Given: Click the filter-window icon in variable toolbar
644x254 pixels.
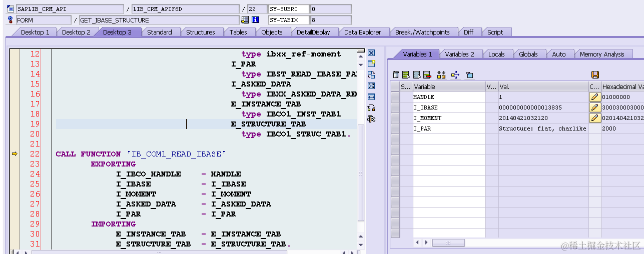Looking at the screenshot, I should tap(469, 75).
